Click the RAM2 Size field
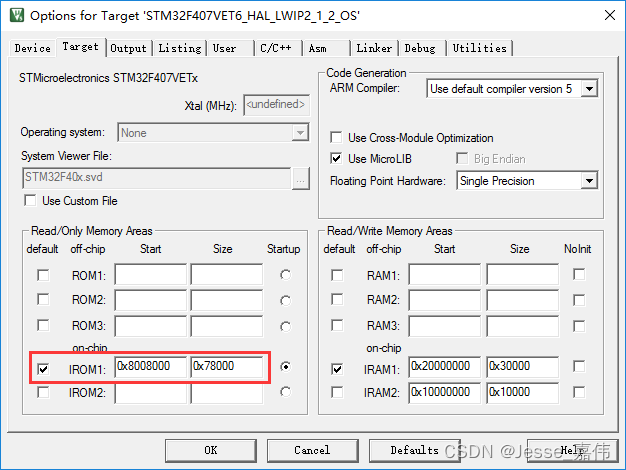626x470 pixels. [523, 300]
